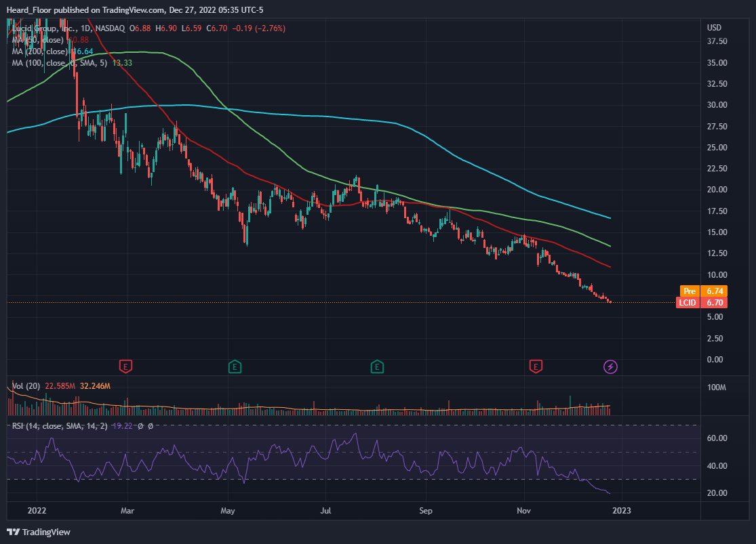Click the Heard_Floor published header text
Screen dimensions: 756x544
tap(135, 10)
